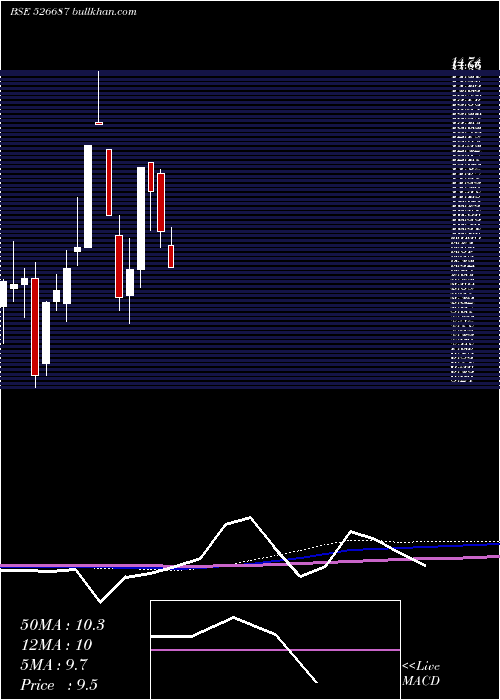The height and width of the screenshot is (700, 500).
Task: Click the 'Price : 9.5' label
Action: [59, 685]
